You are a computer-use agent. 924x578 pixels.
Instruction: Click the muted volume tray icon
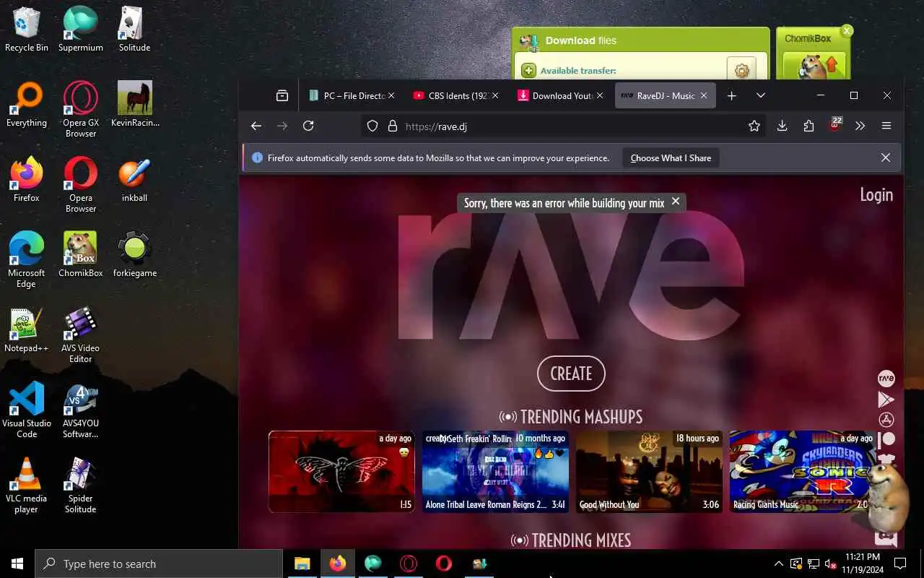[x=830, y=564]
